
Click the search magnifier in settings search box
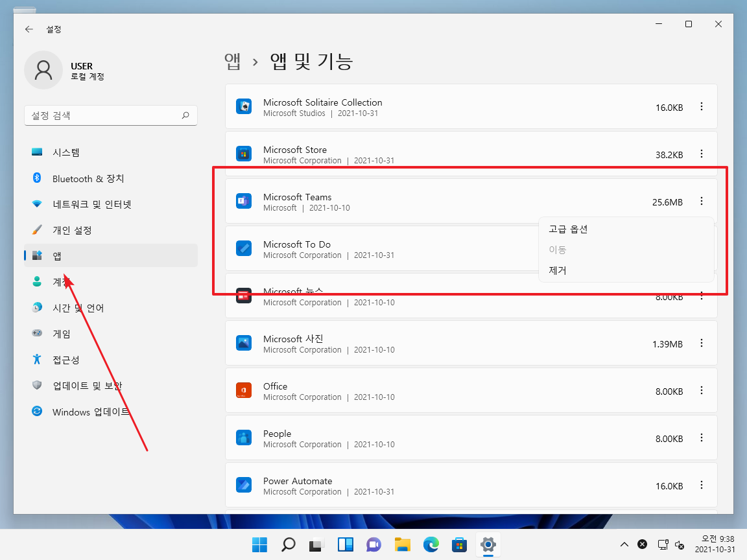(185, 115)
